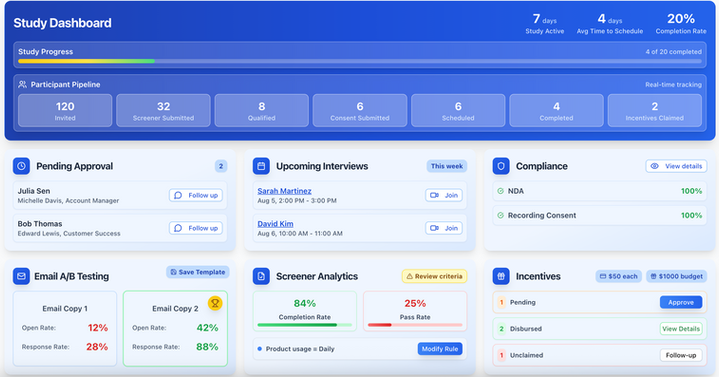Image resolution: width=719 pixels, height=377 pixels.
Task: Click the Upcoming Interviews calendar icon
Action: point(261,166)
